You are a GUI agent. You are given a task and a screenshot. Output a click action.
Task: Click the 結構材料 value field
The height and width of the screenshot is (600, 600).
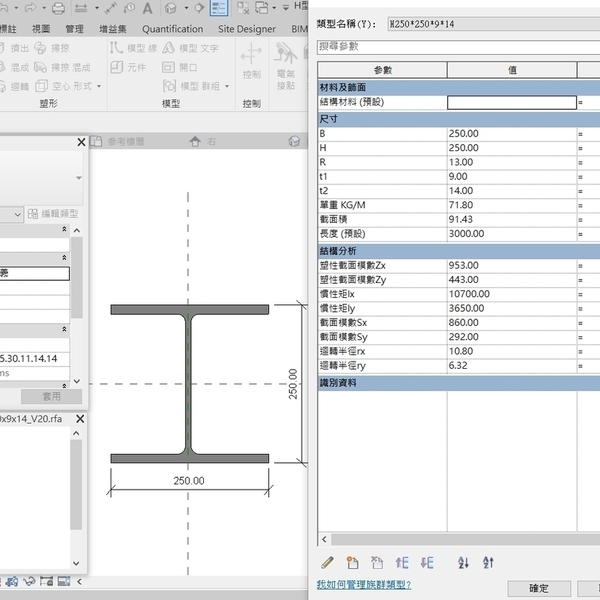coord(511,102)
